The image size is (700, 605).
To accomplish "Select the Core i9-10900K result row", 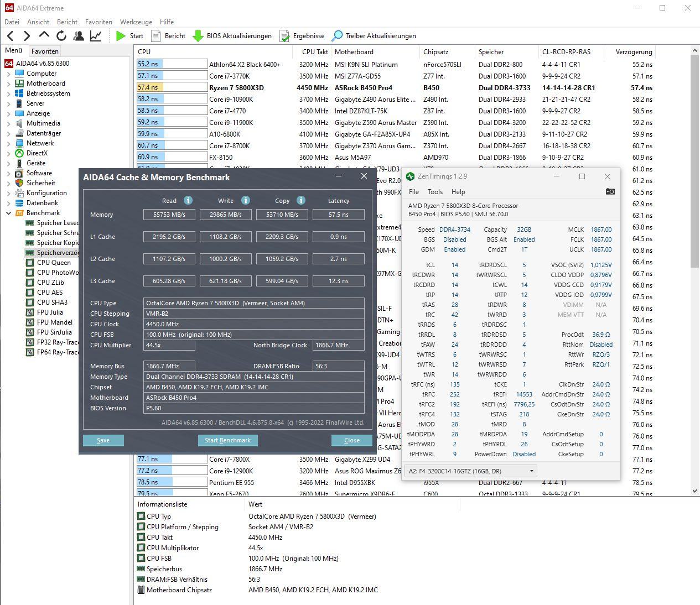I will 395,100.
